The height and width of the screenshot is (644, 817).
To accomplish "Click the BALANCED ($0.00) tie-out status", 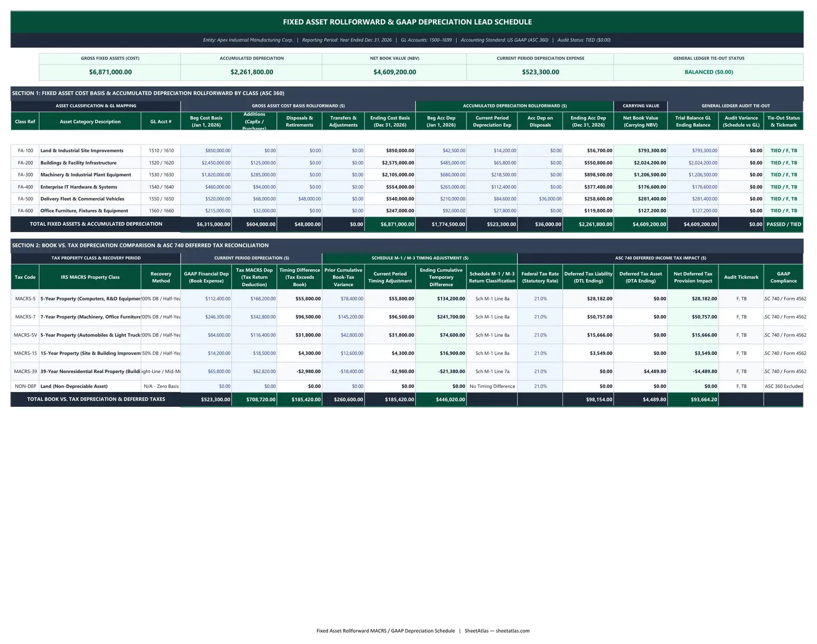I will pyautogui.click(x=708, y=72).
